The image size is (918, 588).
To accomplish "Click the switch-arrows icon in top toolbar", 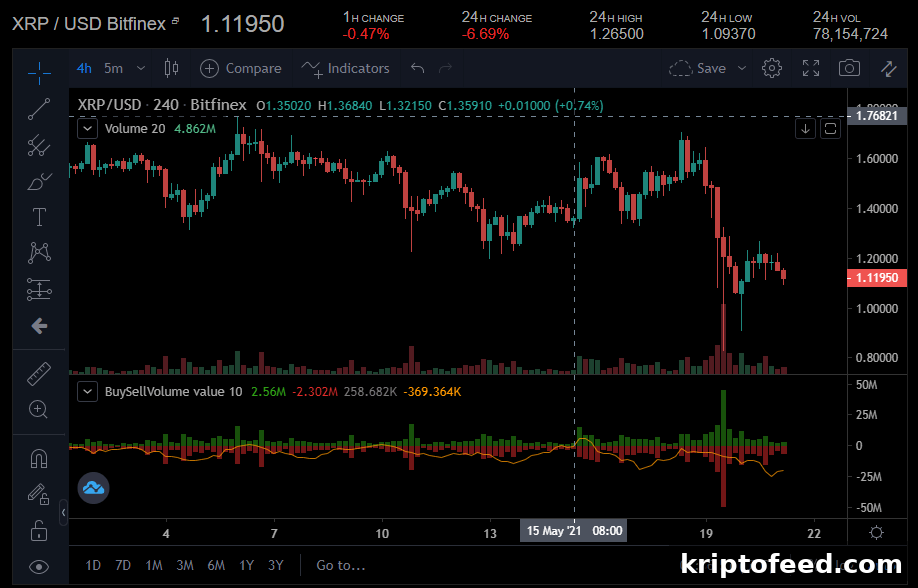I will [x=889, y=69].
